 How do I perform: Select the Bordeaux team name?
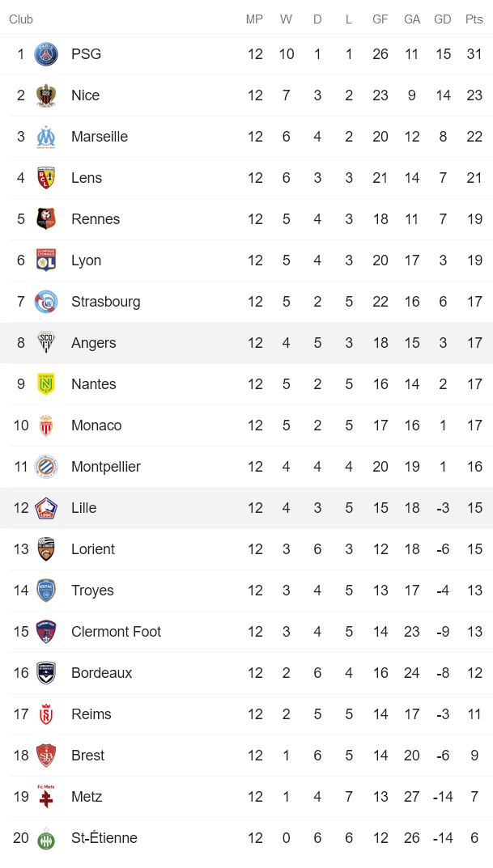pyautogui.click(x=101, y=673)
